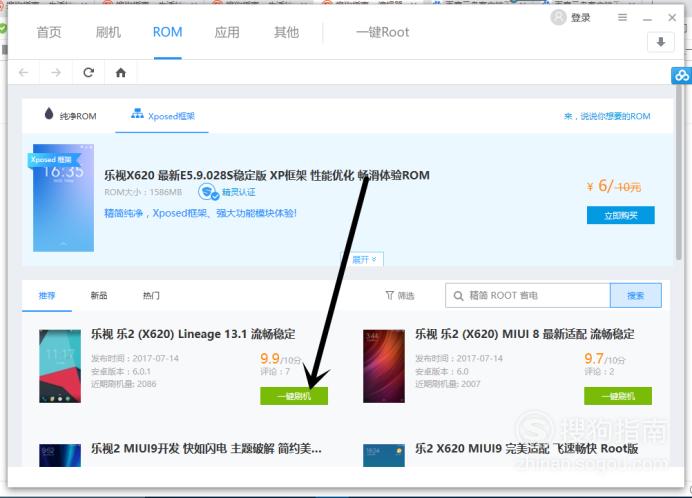The image size is (692, 498).
Task: Click 评论: 2 under MIUI 8 rating
Action: coord(599,372)
